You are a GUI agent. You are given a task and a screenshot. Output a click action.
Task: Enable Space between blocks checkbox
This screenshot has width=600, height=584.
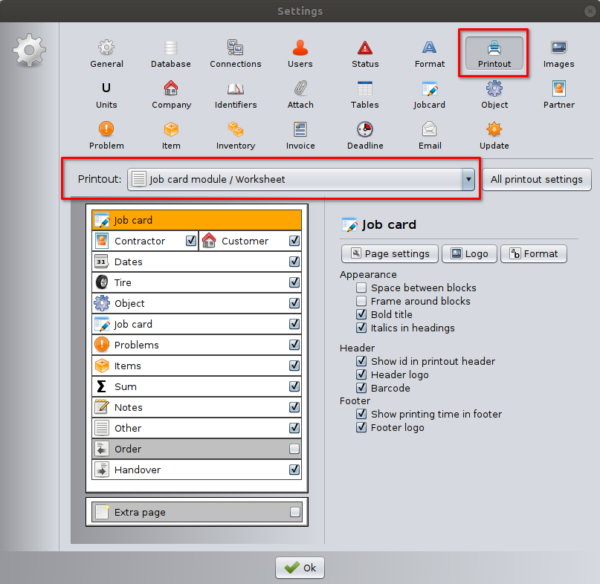(x=361, y=287)
